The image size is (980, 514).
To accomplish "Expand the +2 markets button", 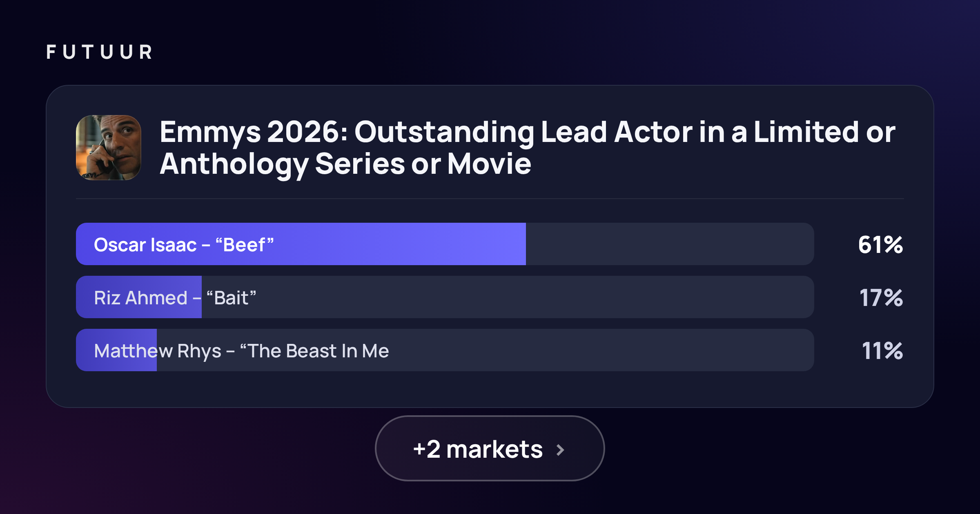I will point(490,448).
